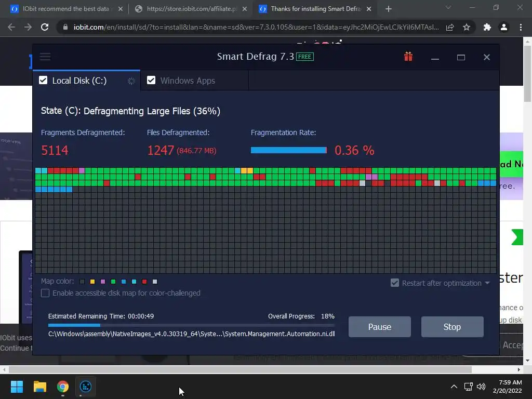Image resolution: width=532 pixels, height=399 pixels.
Task: Click the page vertical scrollbar
Action: click(x=528, y=73)
